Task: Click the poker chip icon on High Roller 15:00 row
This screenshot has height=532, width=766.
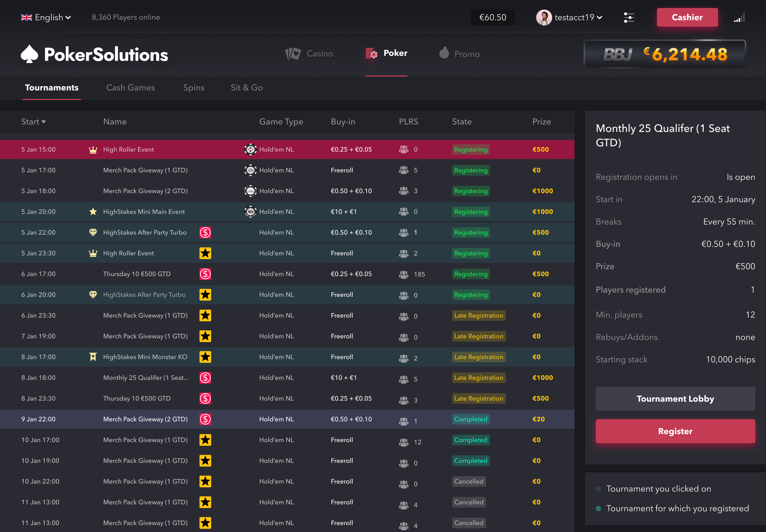Action: point(250,150)
